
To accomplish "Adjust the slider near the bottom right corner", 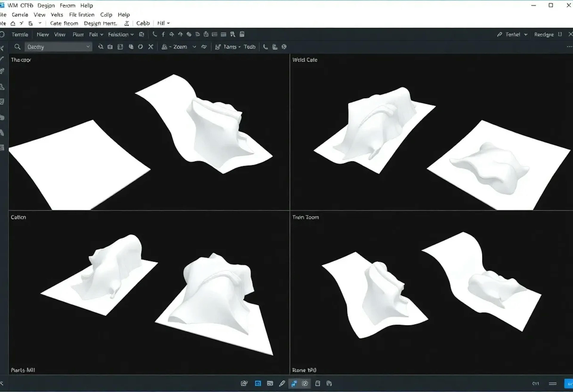I will (x=552, y=383).
